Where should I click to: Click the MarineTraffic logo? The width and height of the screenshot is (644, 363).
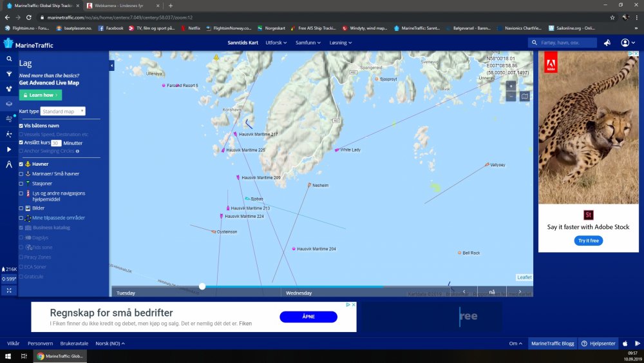(28, 44)
